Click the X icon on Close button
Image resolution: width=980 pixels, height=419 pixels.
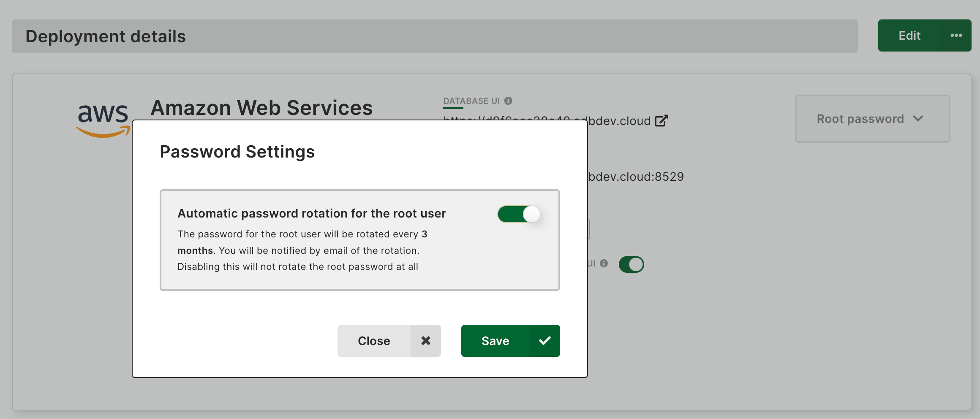426,341
